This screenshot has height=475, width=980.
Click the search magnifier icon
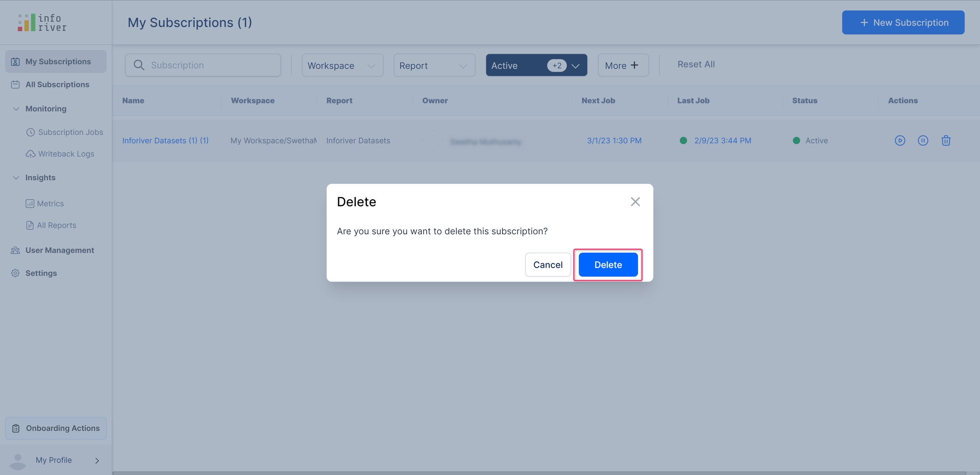click(139, 65)
